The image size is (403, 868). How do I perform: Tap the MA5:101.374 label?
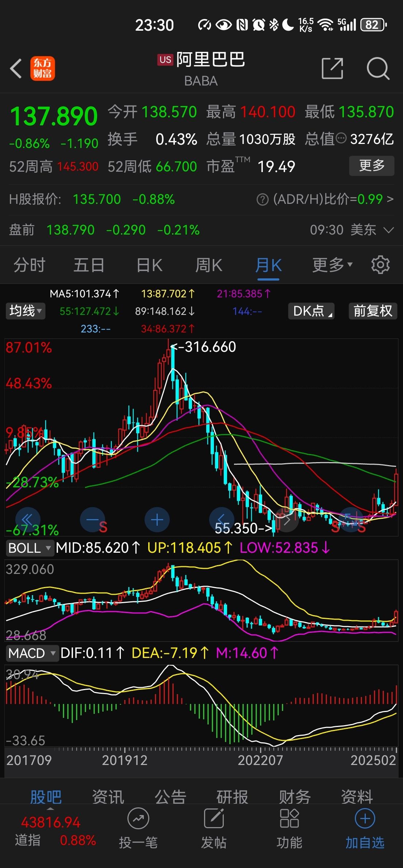pos(84,294)
